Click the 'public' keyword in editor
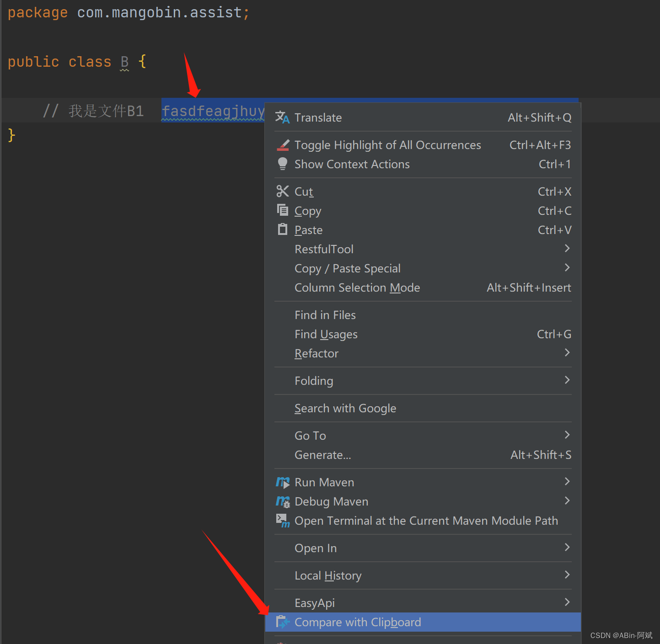Viewport: 660px width, 644px height. (33, 62)
